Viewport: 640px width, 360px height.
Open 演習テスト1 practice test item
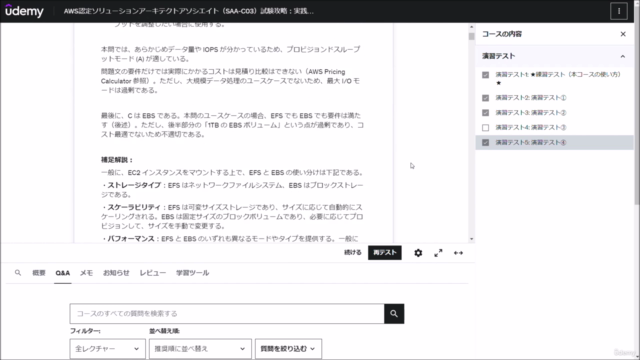click(x=558, y=78)
